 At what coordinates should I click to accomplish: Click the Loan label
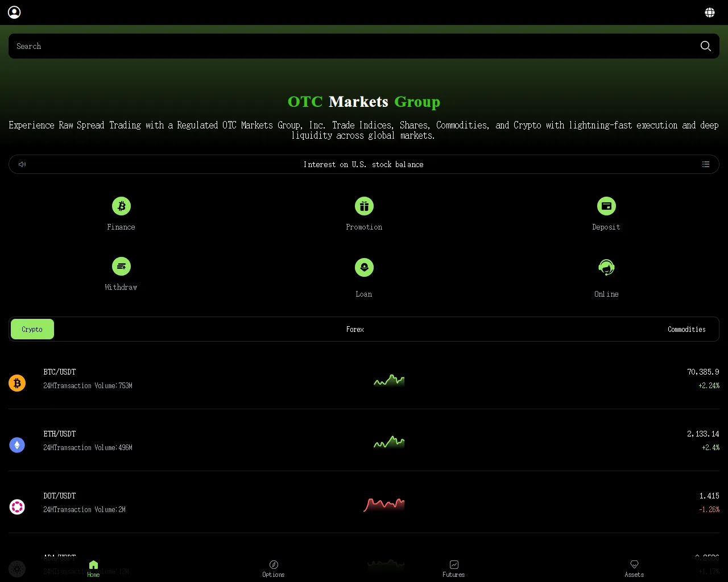364,294
